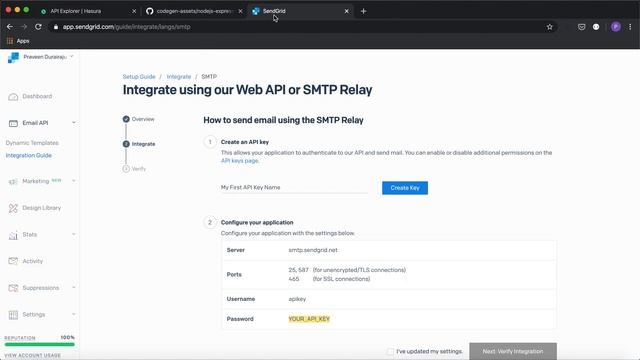Click the Verify step circle icon
The height and width of the screenshot is (360, 640).
coord(126,169)
